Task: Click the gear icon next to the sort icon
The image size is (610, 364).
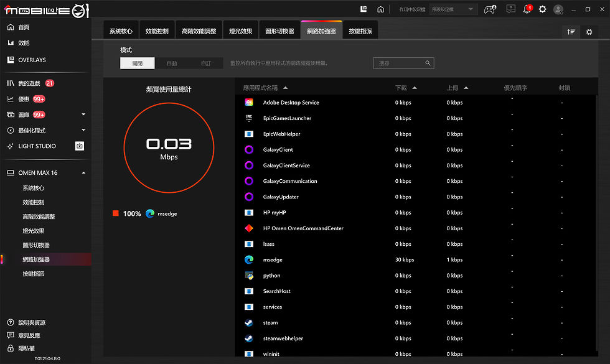Action: pyautogui.click(x=589, y=32)
